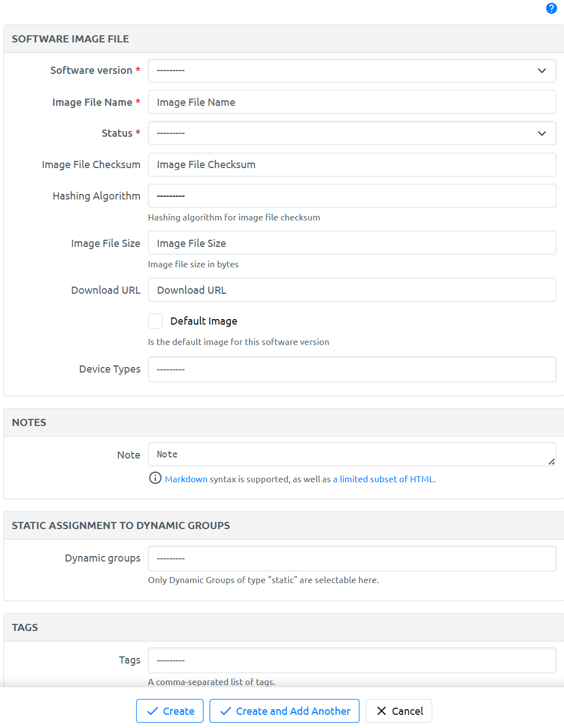Click the info icon beside Markdown text
Image resolution: width=564 pixels, height=728 pixels.
[x=155, y=478]
